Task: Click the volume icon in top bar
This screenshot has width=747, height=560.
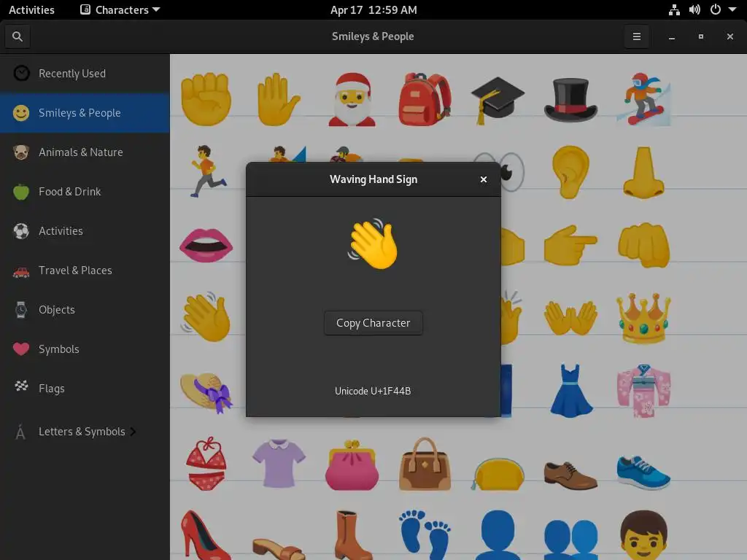Action: (694, 9)
